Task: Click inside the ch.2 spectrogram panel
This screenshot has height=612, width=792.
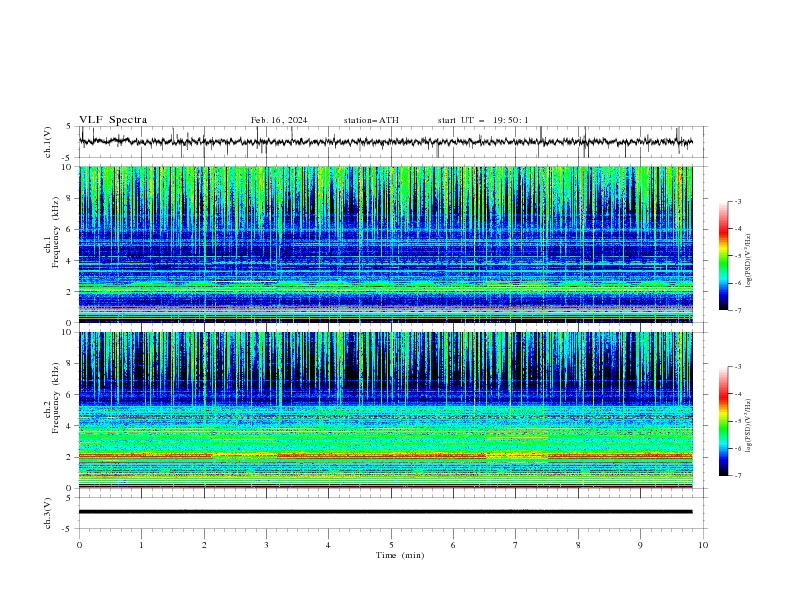Action: 385,410
